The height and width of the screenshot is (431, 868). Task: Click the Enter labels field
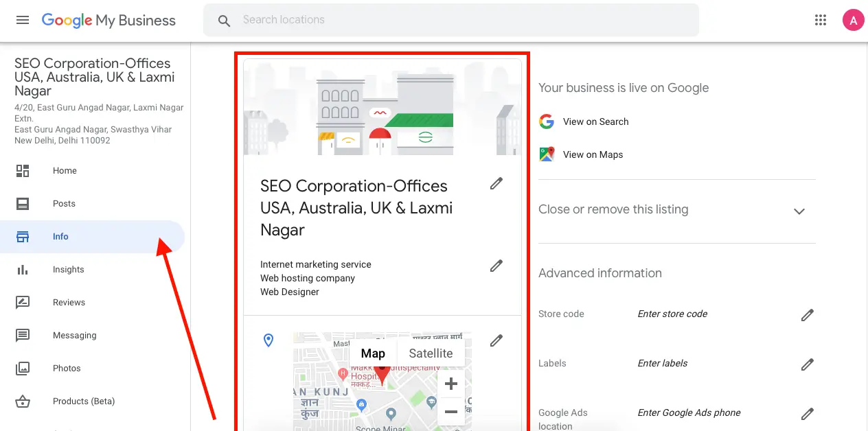[x=662, y=363]
